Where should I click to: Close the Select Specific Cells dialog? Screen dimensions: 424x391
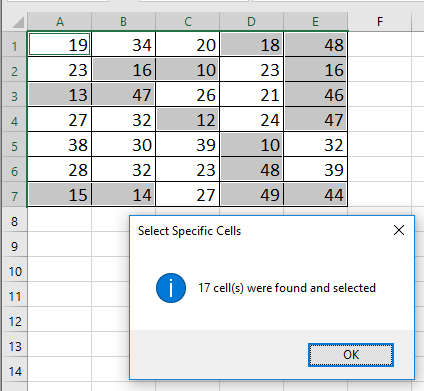(x=399, y=230)
